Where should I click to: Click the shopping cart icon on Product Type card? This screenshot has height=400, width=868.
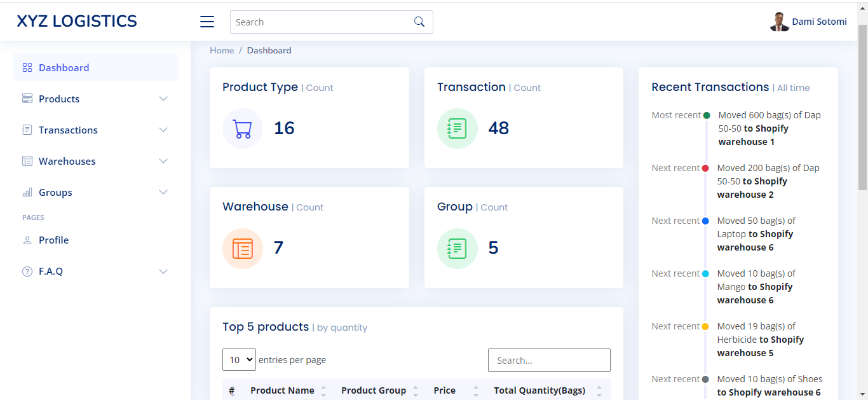(242, 128)
